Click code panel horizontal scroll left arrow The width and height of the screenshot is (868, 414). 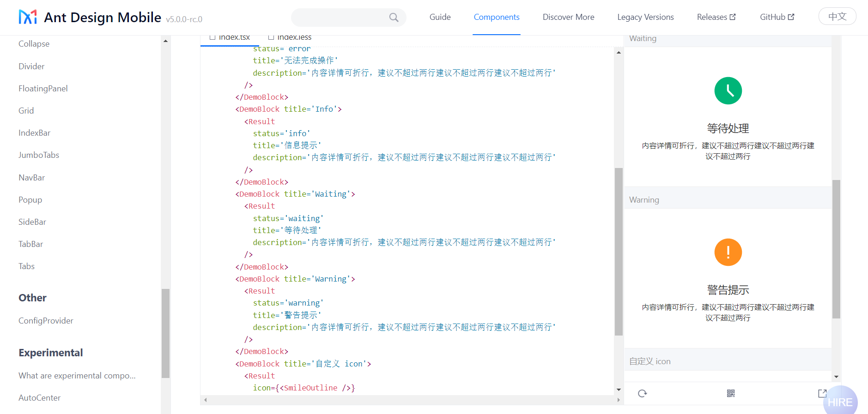click(206, 400)
